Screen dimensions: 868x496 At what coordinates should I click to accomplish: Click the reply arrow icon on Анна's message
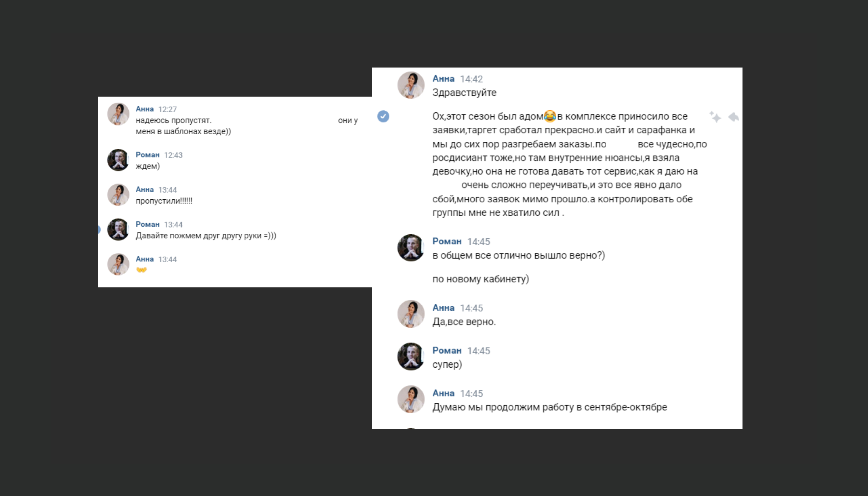click(734, 117)
